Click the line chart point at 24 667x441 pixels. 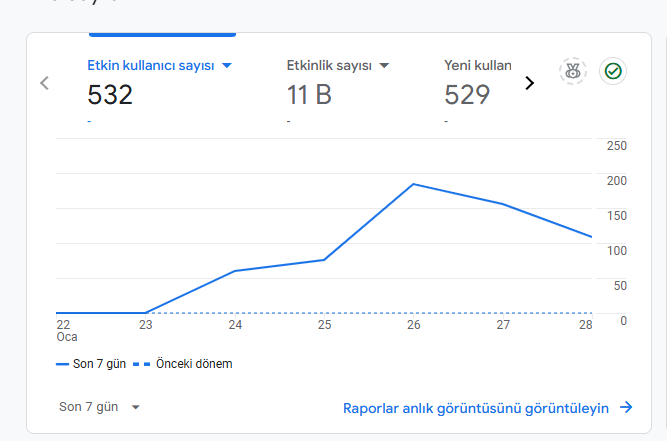235,271
